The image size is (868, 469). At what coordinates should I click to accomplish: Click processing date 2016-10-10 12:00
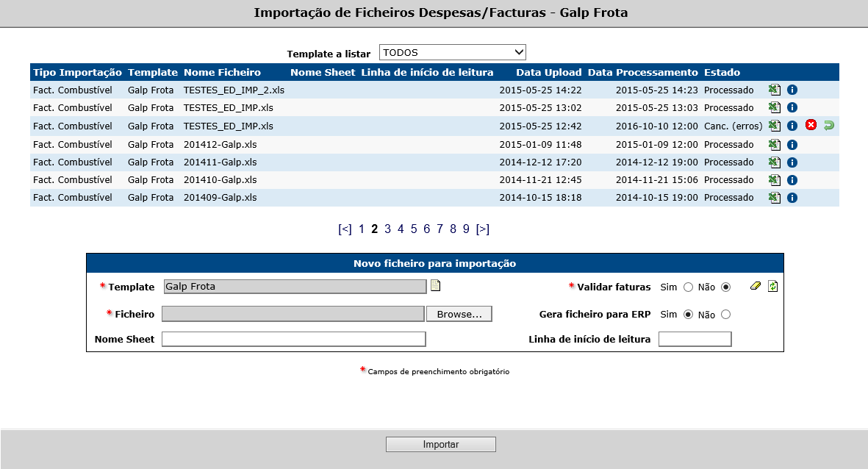point(656,126)
